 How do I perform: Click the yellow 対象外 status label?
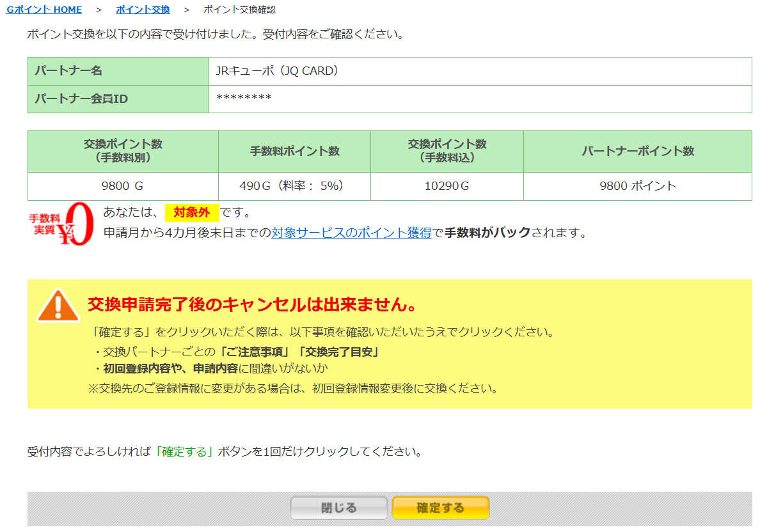(x=192, y=213)
